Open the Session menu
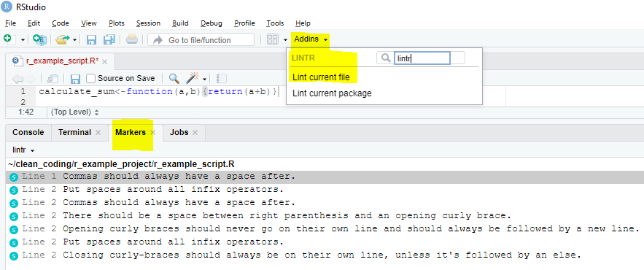 point(148,23)
